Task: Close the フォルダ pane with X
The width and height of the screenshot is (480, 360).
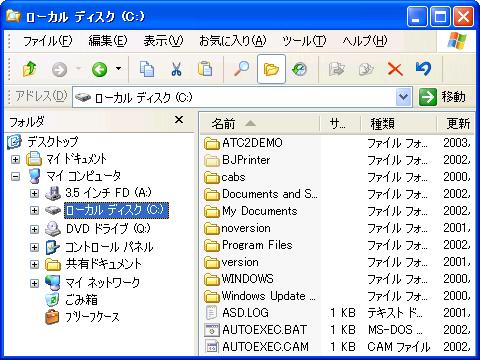Action: pos(179,119)
